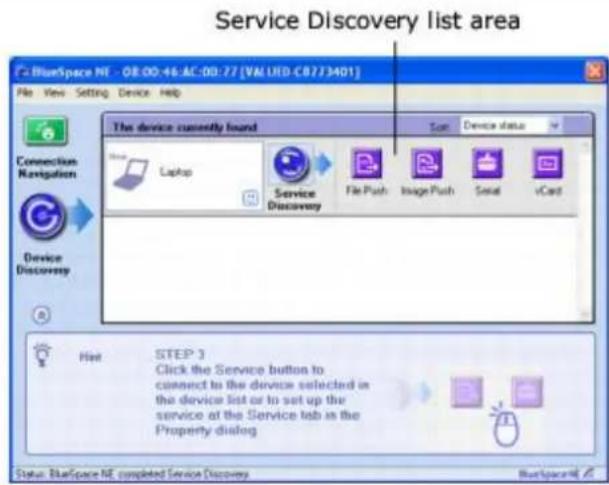This screenshot has height=485, width=609.
Task: Open the Device menu
Action: click(x=134, y=93)
